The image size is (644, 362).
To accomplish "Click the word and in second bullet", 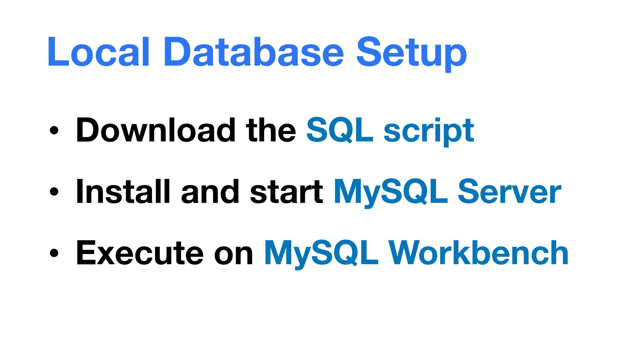I will [210, 191].
